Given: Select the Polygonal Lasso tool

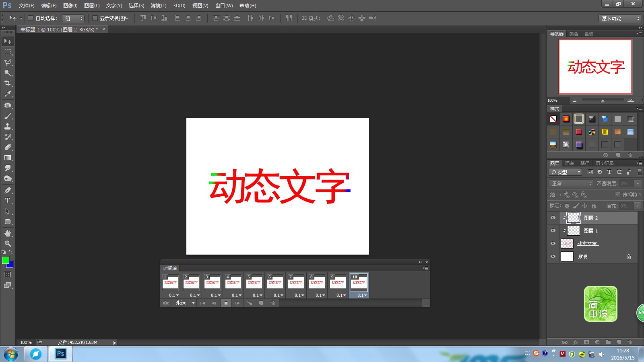Looking at the screenshot, I should click(x=8, y=62).
